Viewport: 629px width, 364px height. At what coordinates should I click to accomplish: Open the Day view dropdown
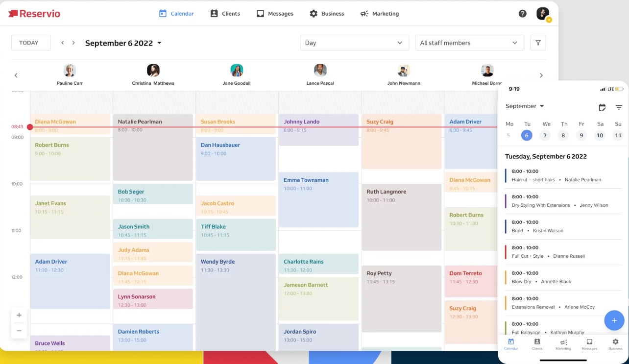pyautogui.click(x=354, y=43)
